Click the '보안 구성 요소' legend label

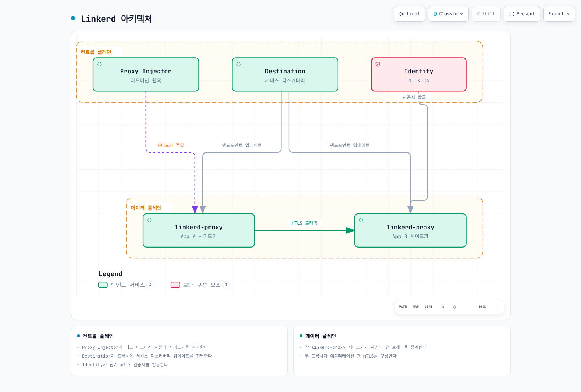click(202, 285)
